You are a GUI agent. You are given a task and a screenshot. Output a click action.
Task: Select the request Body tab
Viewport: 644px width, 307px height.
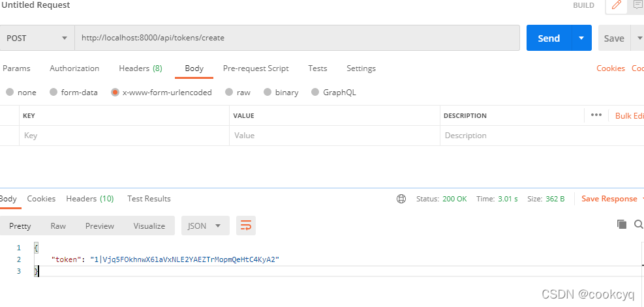[x=194, y=68]
